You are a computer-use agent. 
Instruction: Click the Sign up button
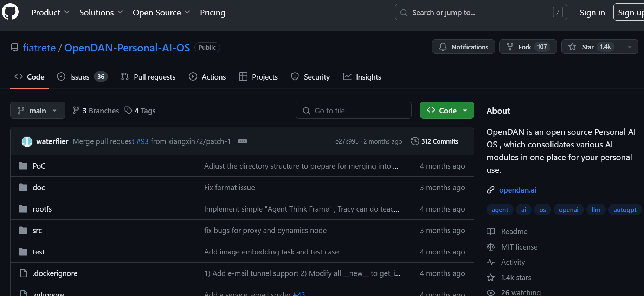[629, 12]
